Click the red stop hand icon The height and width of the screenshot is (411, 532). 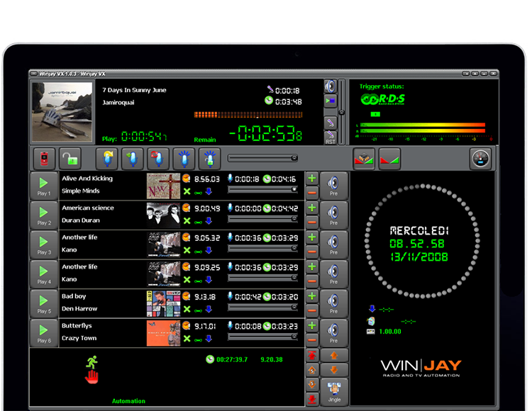pyautogui.click(x=92, y=377)
